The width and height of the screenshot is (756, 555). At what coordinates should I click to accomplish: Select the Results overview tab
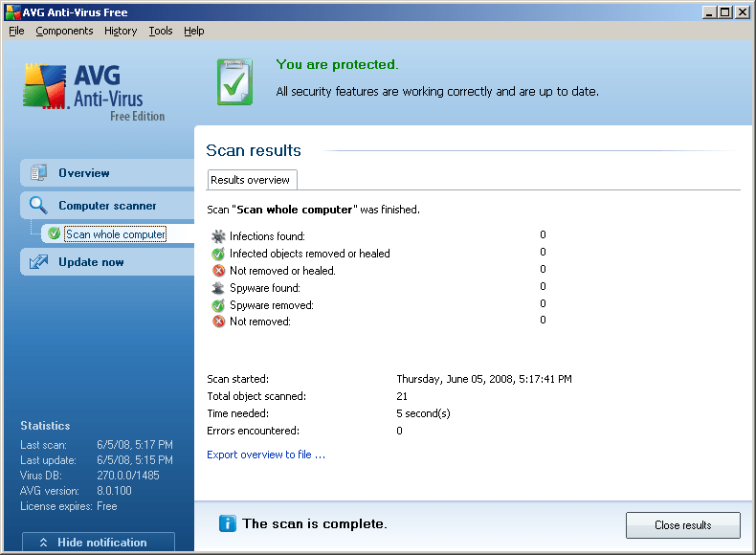coord(252,180)
